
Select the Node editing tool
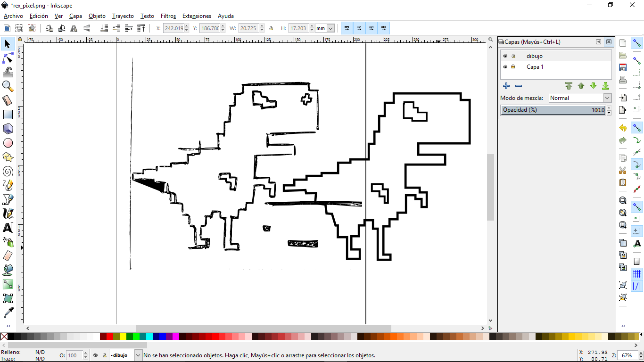coord(8,58)
